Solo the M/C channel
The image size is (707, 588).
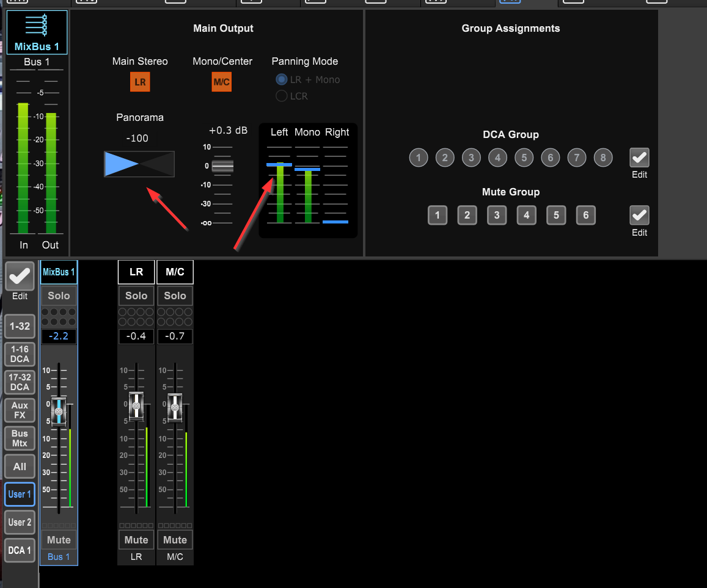point(175,296)
